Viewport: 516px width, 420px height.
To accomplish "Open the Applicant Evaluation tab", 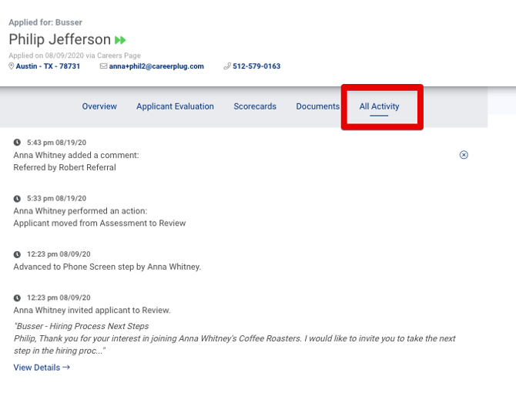I will 175,106.
